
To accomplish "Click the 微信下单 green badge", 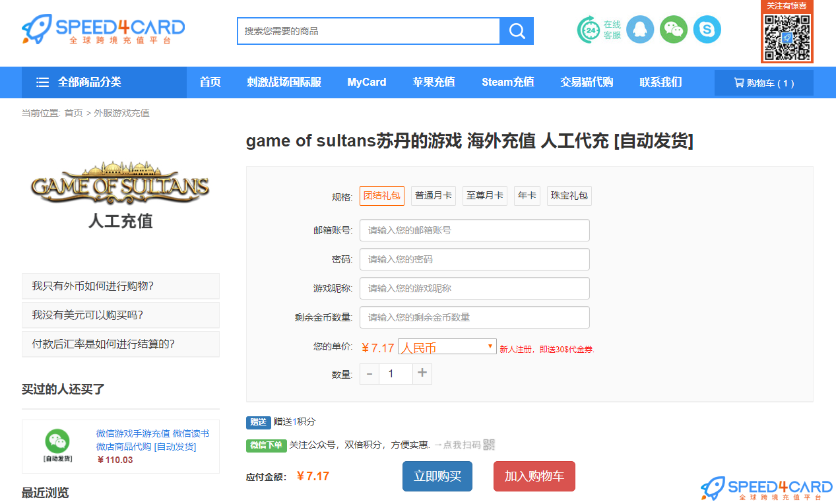I will [267, 445].
